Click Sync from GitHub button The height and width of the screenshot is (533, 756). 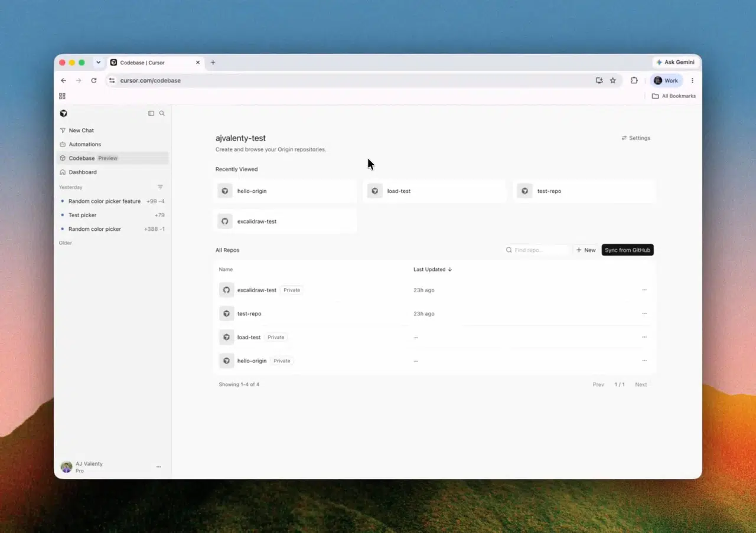pos(627,250)
